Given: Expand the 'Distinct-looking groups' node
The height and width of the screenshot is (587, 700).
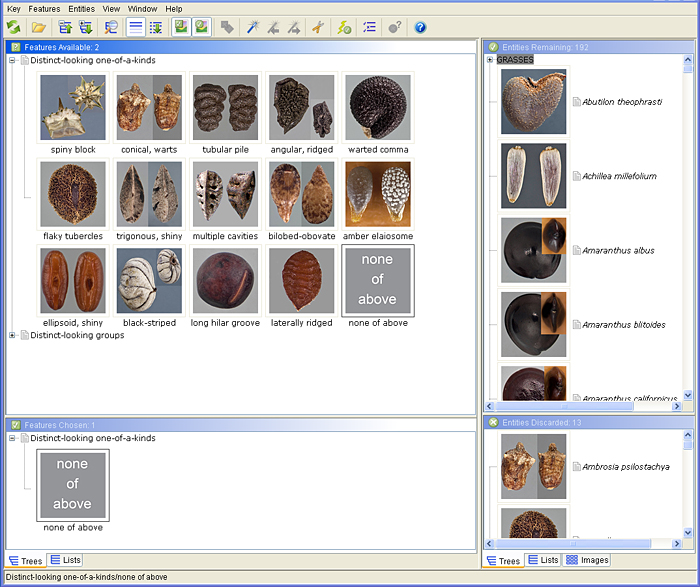Looking at the screenshot, I should click(x=12, y=335).
